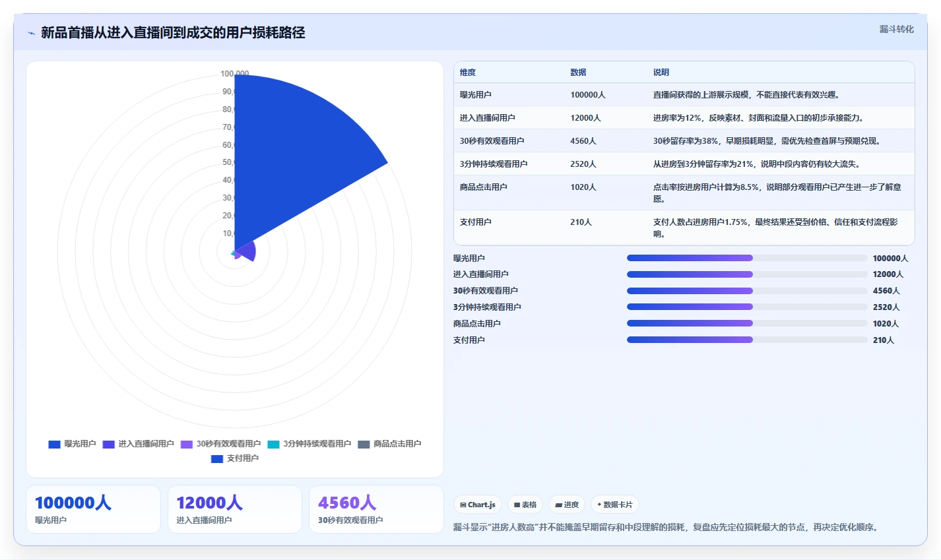Click the 100000人 cell in the table
This screenshot has width=941, height=560.
[x=588, y=95]
